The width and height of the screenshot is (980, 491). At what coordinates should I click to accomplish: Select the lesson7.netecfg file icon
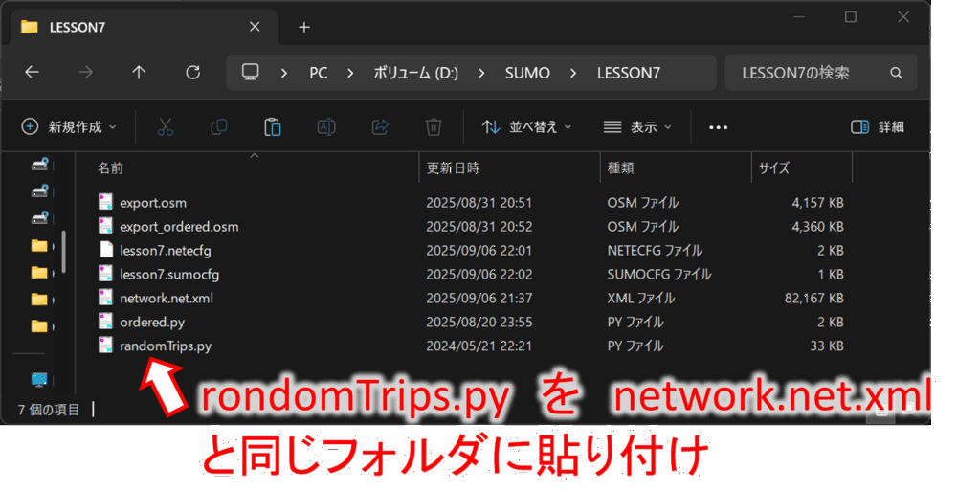coord(105,249)
